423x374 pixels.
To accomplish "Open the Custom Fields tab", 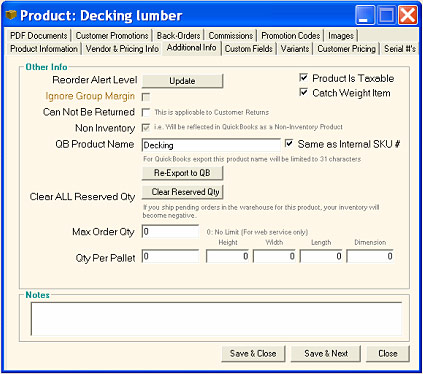I will coord(248,49).
